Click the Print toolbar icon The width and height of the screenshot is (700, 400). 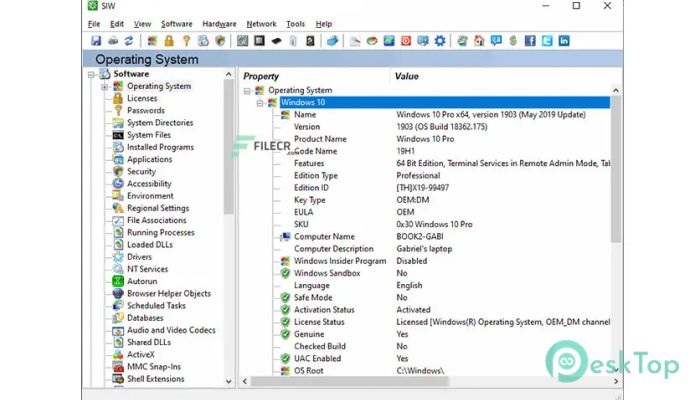coord(113,41)
